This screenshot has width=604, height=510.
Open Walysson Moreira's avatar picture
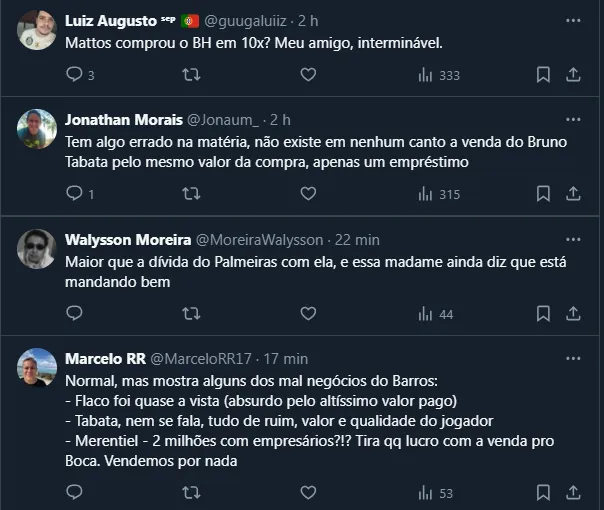point(37,249)
